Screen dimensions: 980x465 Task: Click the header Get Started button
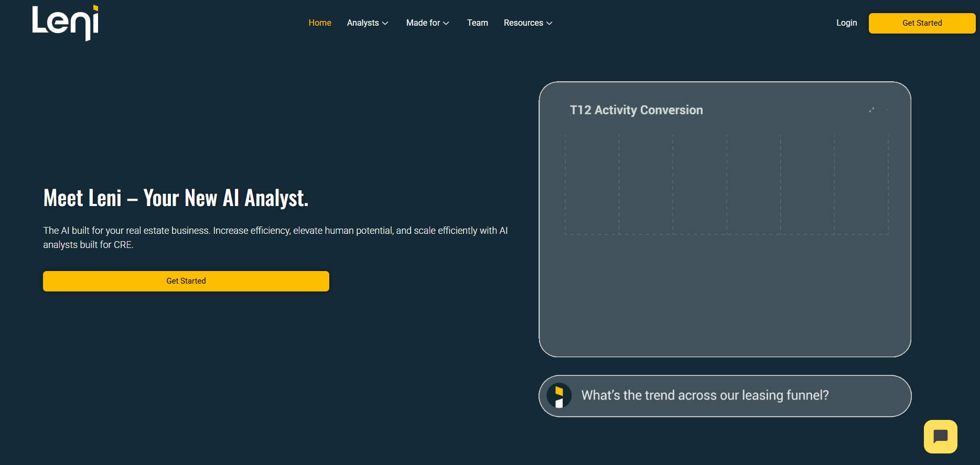922,23
